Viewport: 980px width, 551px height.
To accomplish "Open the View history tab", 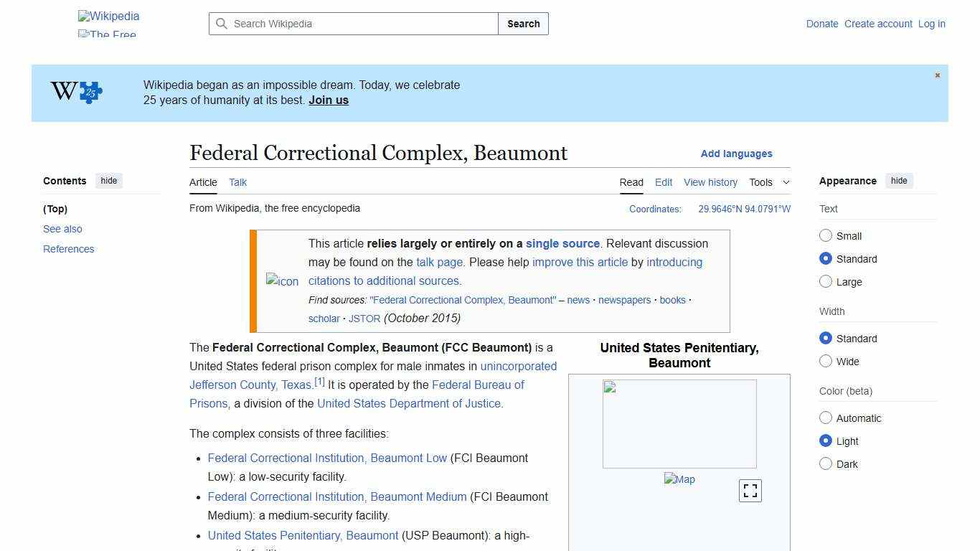I will click(x=710, y=182).
